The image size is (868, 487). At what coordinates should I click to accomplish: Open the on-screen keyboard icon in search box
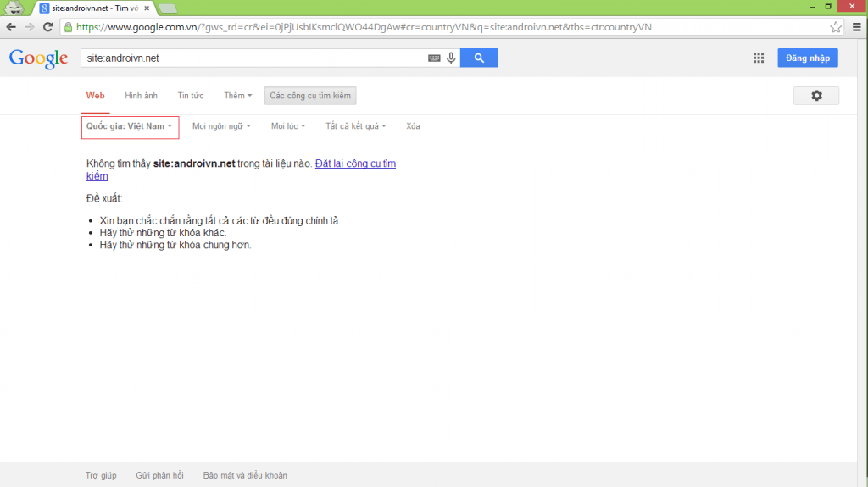coord(434,58)
